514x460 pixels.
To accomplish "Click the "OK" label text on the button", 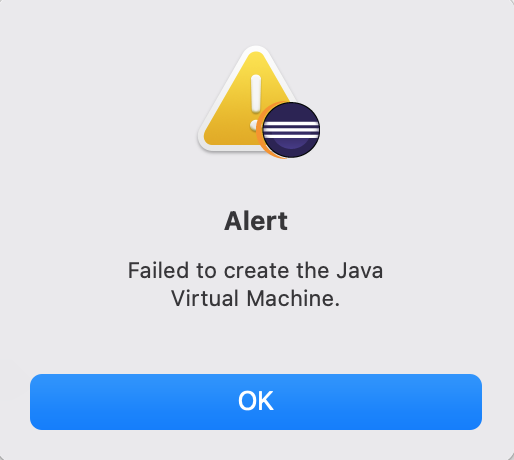I will (256, 401).
